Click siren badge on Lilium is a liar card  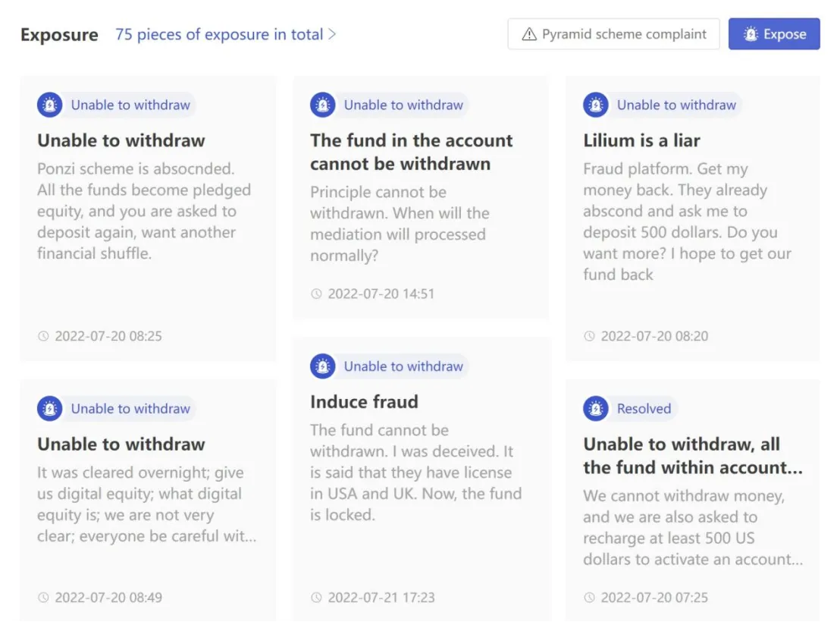tap(596, 105)
